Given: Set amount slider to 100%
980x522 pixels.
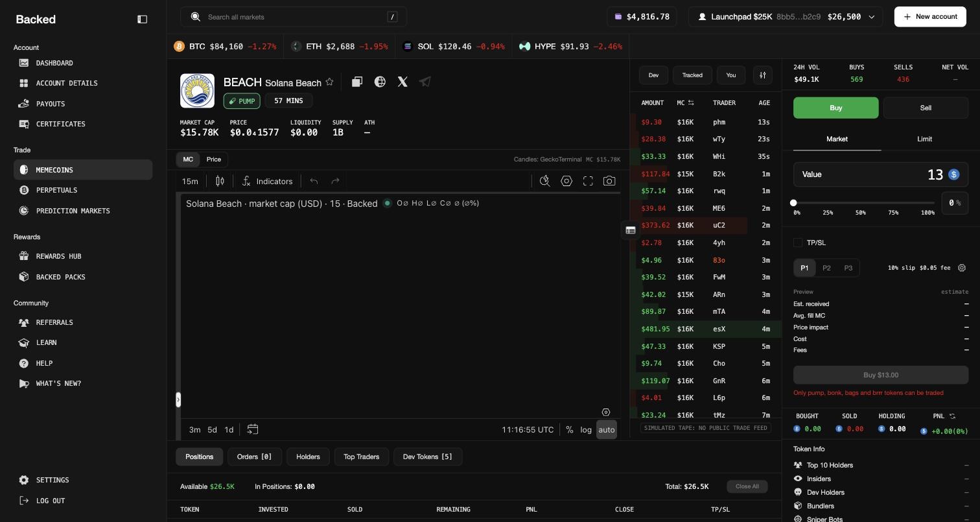Looking at the screenshot, I should (x=927, y=213).
